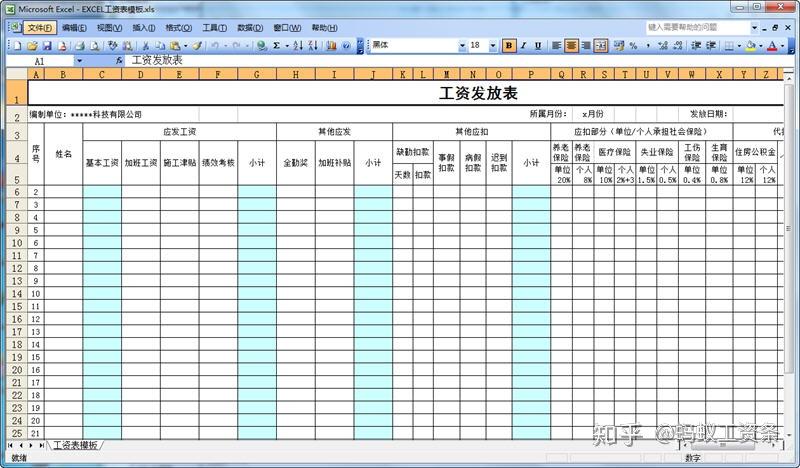Select column C header

pyautogui.click(x=102, y=75)
